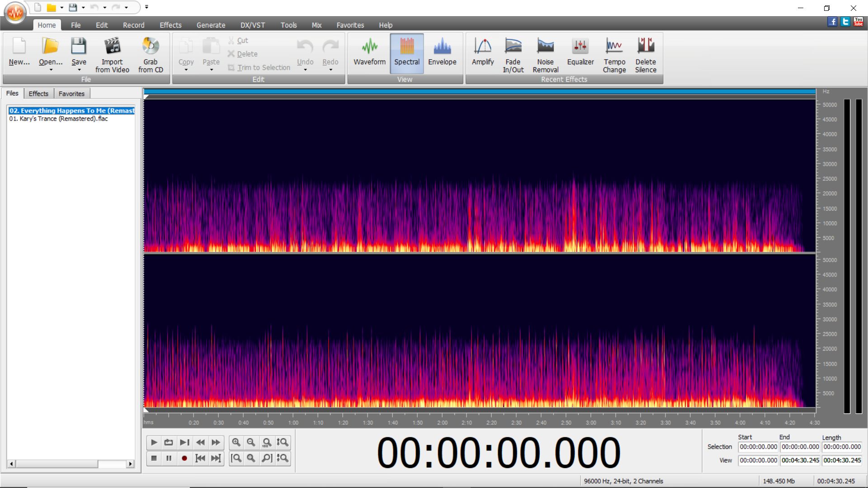The image size is (868, 488).
Task: Toggle Spectral view button
Action: coord(406,53)
